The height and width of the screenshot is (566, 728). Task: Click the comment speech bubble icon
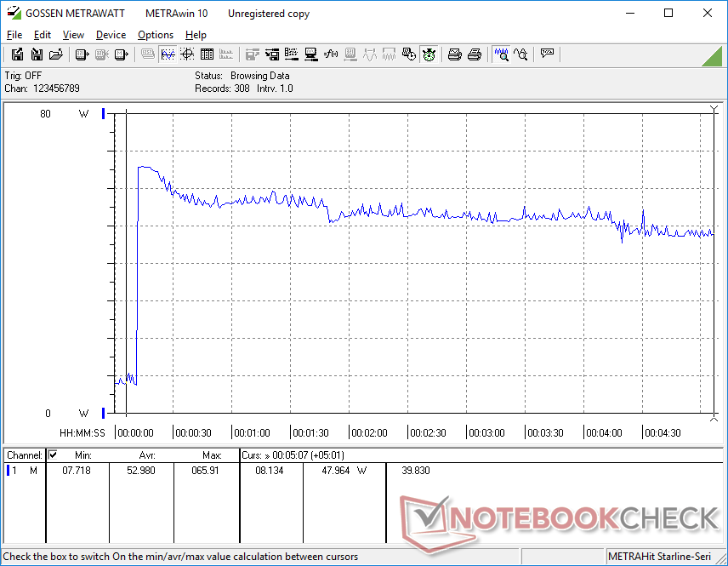[547, 54]
